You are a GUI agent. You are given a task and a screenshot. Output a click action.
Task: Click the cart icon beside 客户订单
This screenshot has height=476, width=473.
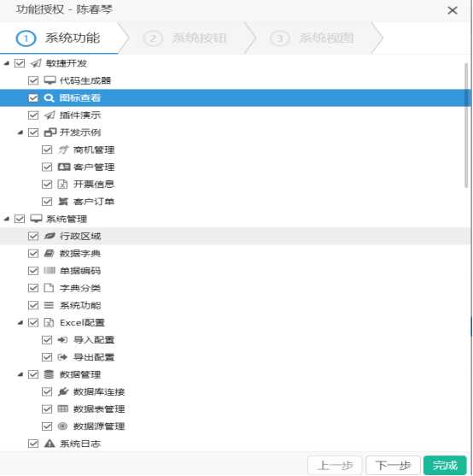point(63,202)
